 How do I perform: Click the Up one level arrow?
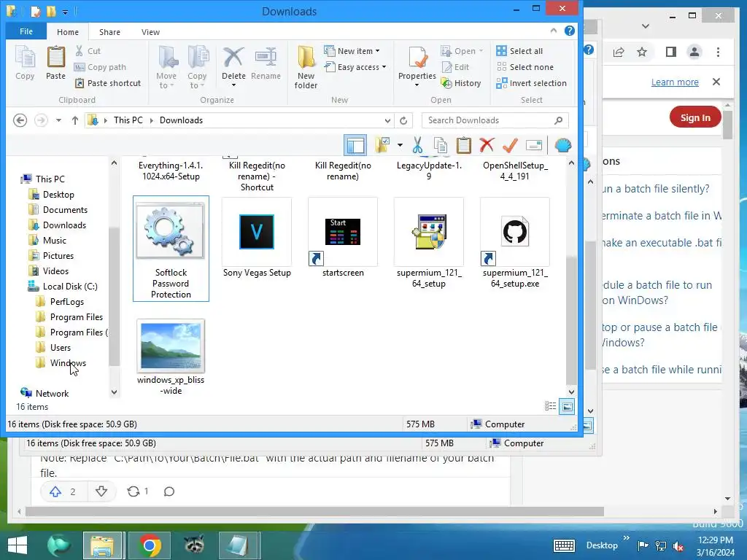coord(75,120)
